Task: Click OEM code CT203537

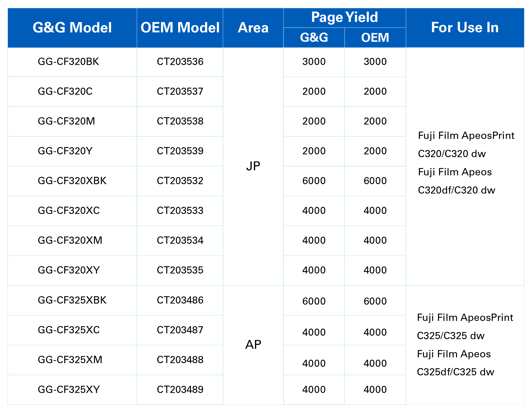Action: (x=180, y=91)
